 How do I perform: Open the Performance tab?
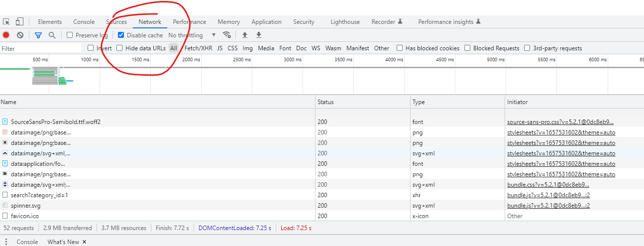[190, 22]
